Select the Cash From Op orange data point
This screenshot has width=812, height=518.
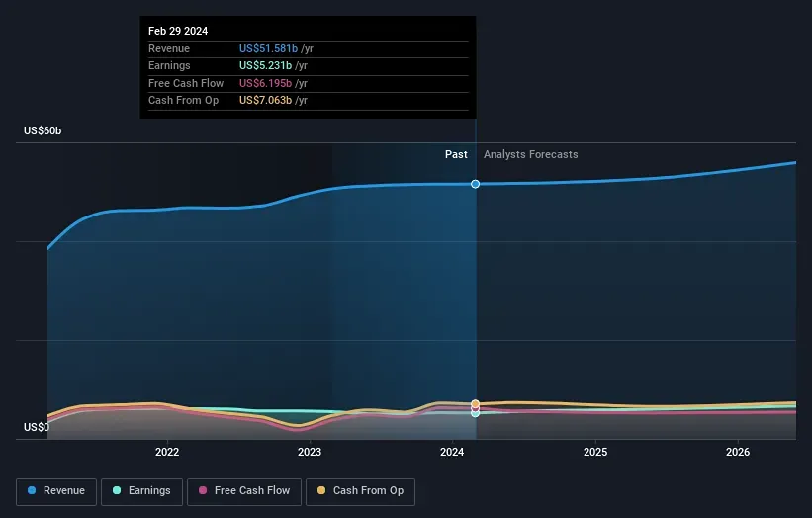[x=475, y=403]
